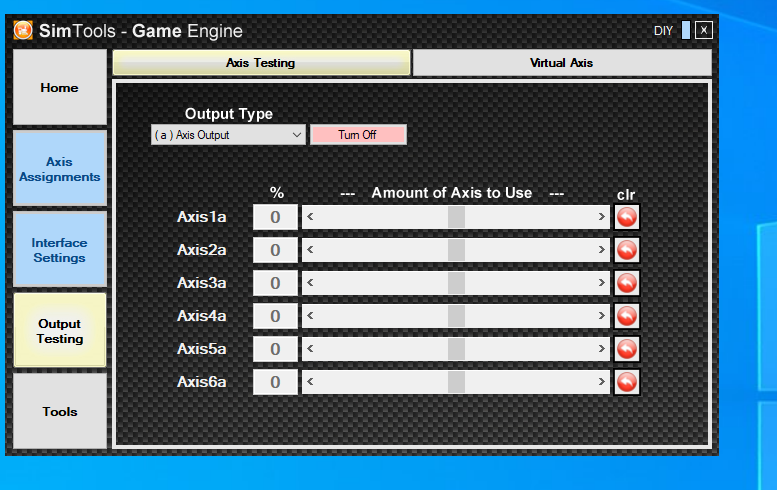
Task: Click the Axis6a label
Action: point(202,381)
